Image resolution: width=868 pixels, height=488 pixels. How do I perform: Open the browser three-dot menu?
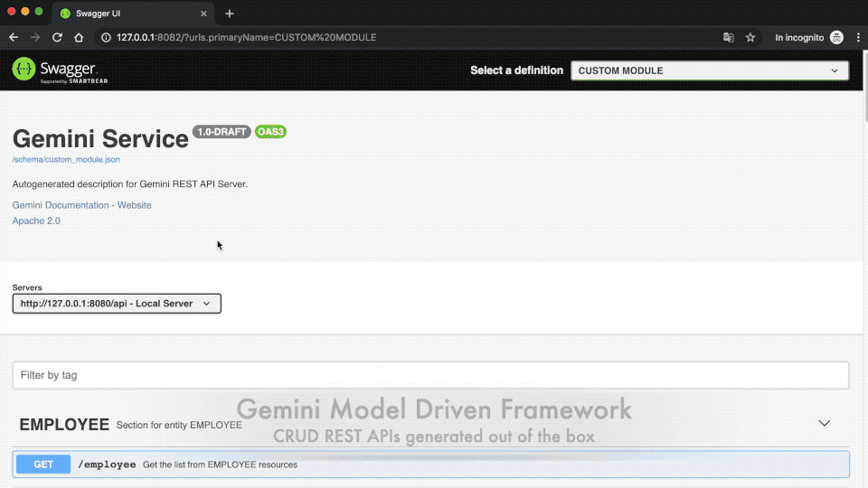click(x=858, y=38)
